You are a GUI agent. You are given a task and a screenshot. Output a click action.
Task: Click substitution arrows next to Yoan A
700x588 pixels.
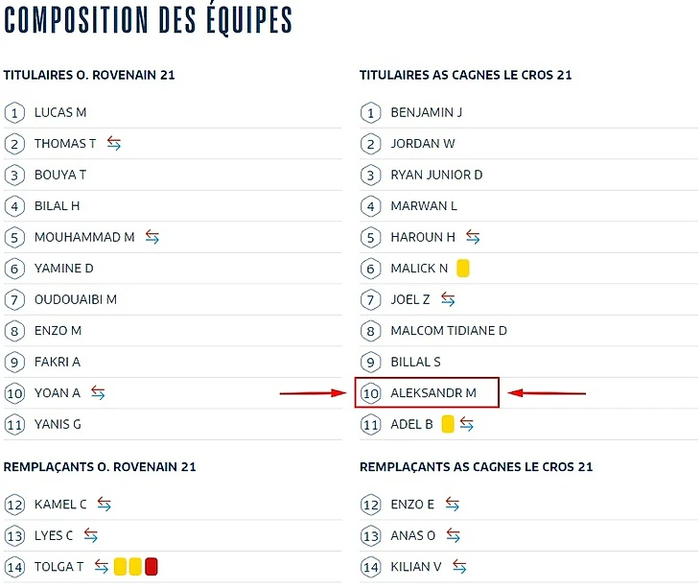point(98,392)
